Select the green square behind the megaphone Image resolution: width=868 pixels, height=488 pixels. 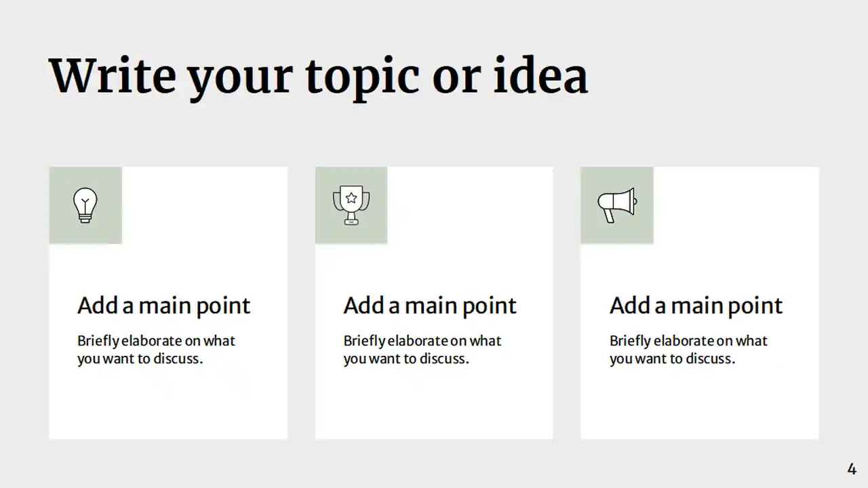point(617,205)
